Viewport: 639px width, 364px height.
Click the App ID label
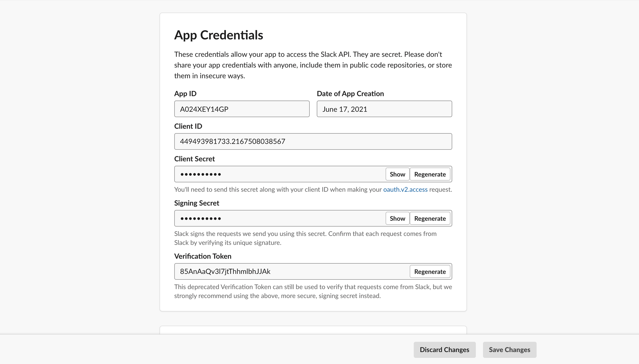(x=185, y=94)
